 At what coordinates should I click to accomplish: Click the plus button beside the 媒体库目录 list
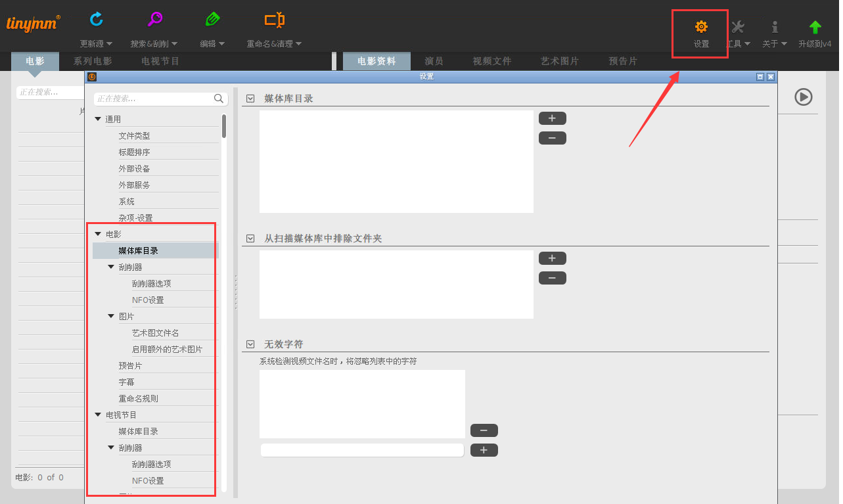[552, 118]
